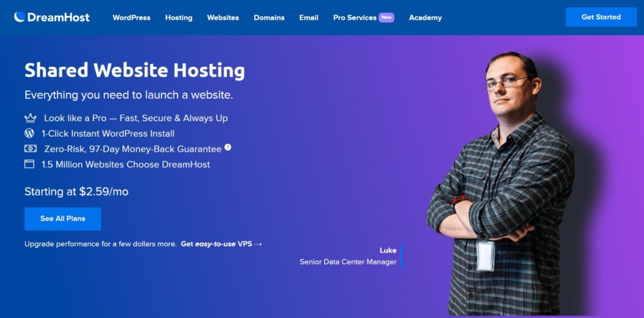Image resolution: width=644 pixels, height=318 pixels.
Task: Click the money-back guarantee cash icon
Action: click(30, 149)
